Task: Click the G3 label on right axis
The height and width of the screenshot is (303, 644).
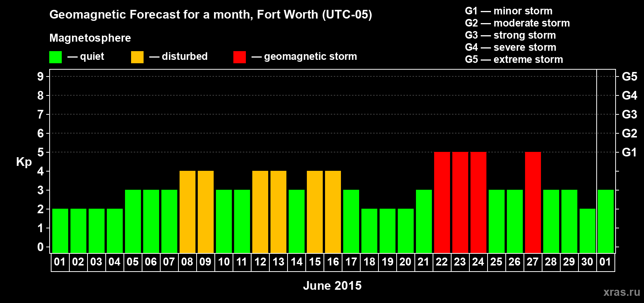Action: coord(629,114)
